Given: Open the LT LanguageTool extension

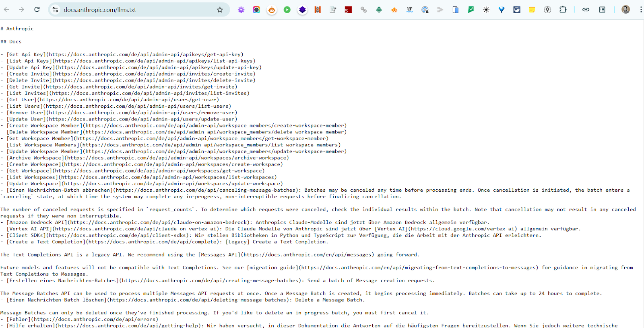Looking at the screenshot, I should [x=409, y=10].
